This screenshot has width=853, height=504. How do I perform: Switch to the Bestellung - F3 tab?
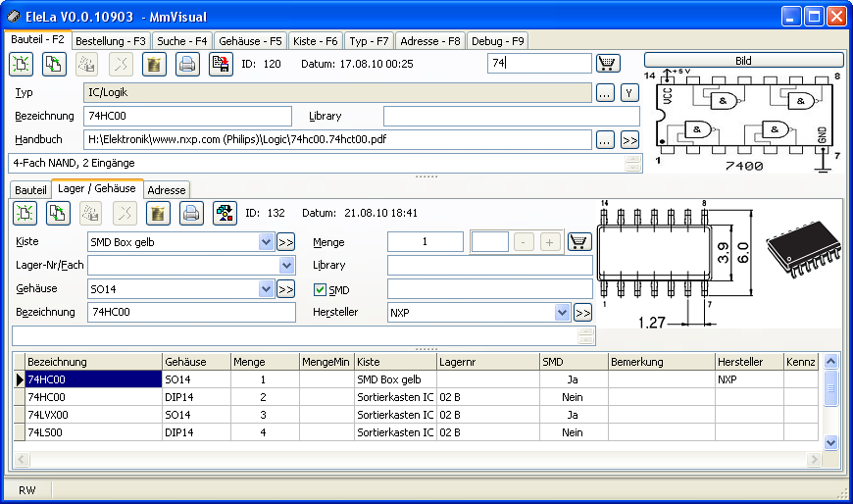(111, 41)
